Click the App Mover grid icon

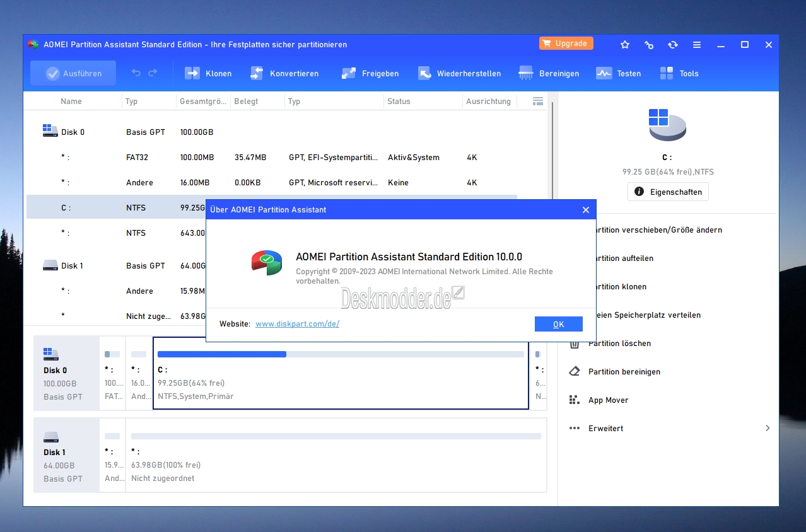coord(575,400)
